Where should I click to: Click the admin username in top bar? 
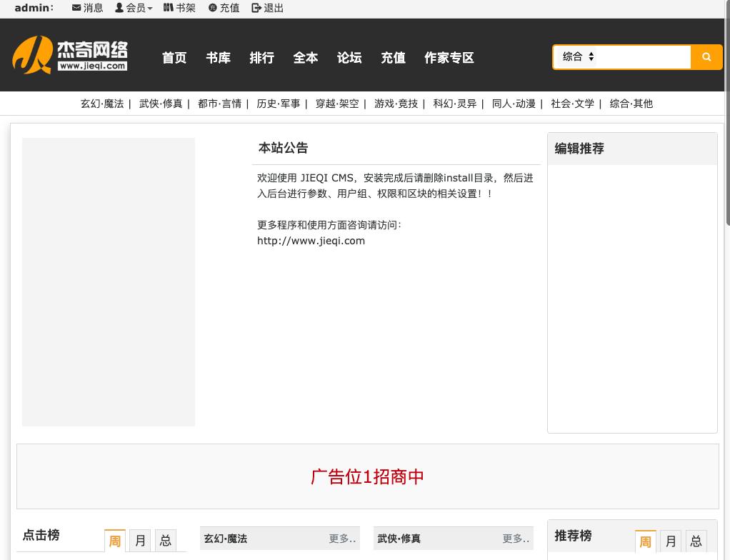(x=34, y=8)
